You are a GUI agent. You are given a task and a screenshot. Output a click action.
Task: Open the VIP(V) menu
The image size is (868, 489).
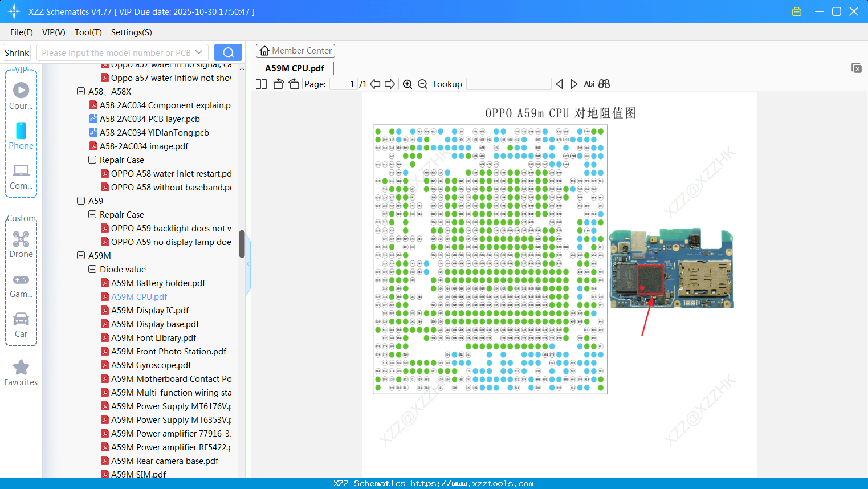click(x=54, y=32)
